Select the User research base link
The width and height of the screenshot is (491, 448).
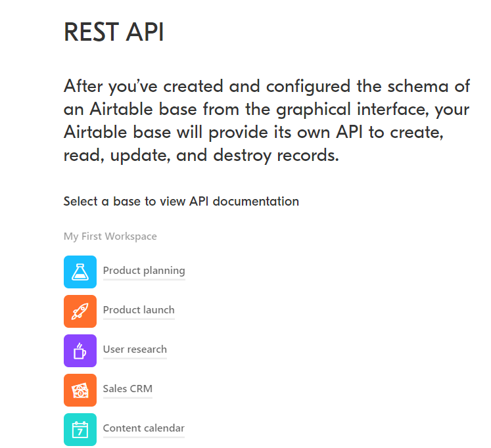coord(135,349)
